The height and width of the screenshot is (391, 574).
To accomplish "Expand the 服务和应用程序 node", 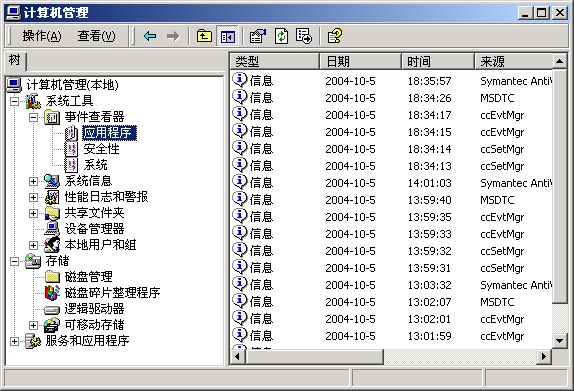I will (14, 341).
